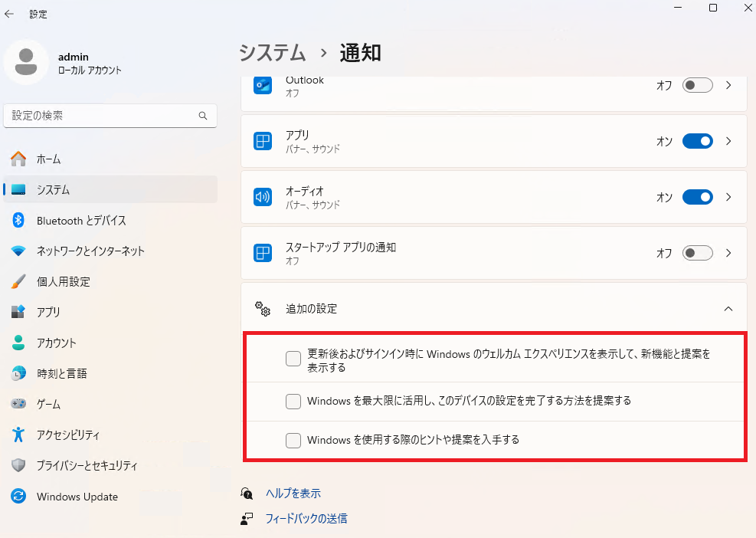Image resolution: width=756 pixels, height=538 pixels.
Task: Click the Outlook app icon
Action: [x=263, y=85]
